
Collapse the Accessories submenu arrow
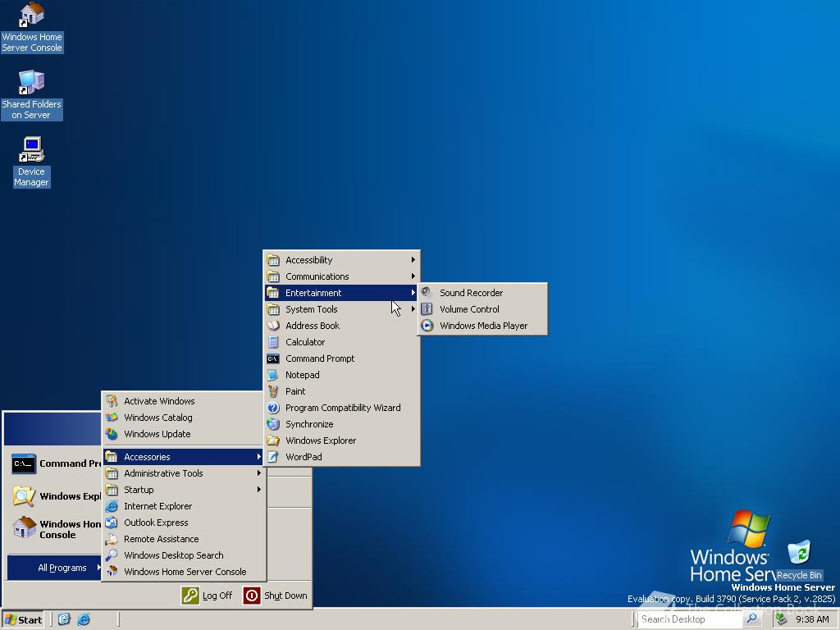point(258,457)
